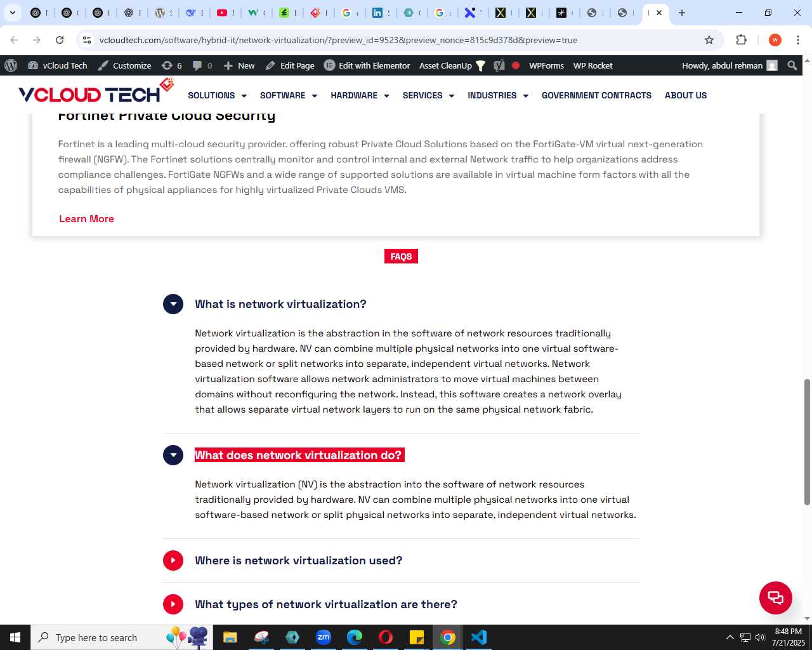
Task: Expand 'What types of network virtualization' arrow
Action: click(173, 604)
